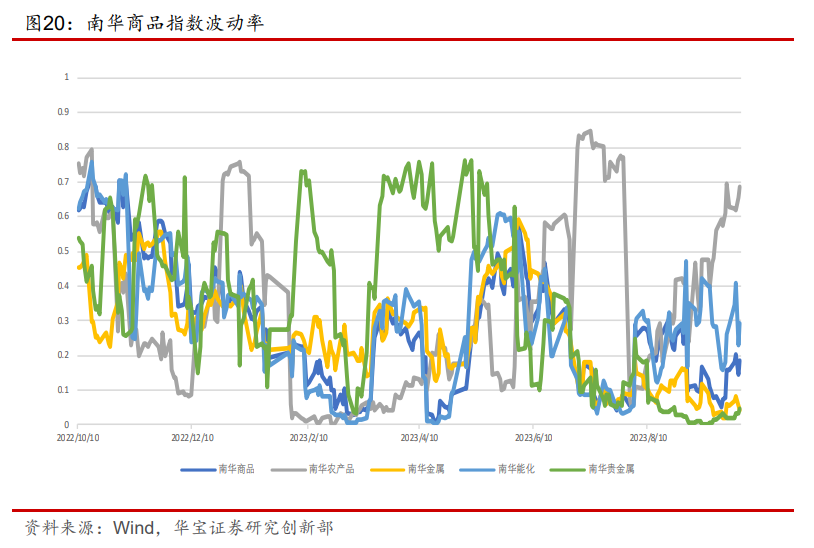Click the y-axis value 0.9

63,112
